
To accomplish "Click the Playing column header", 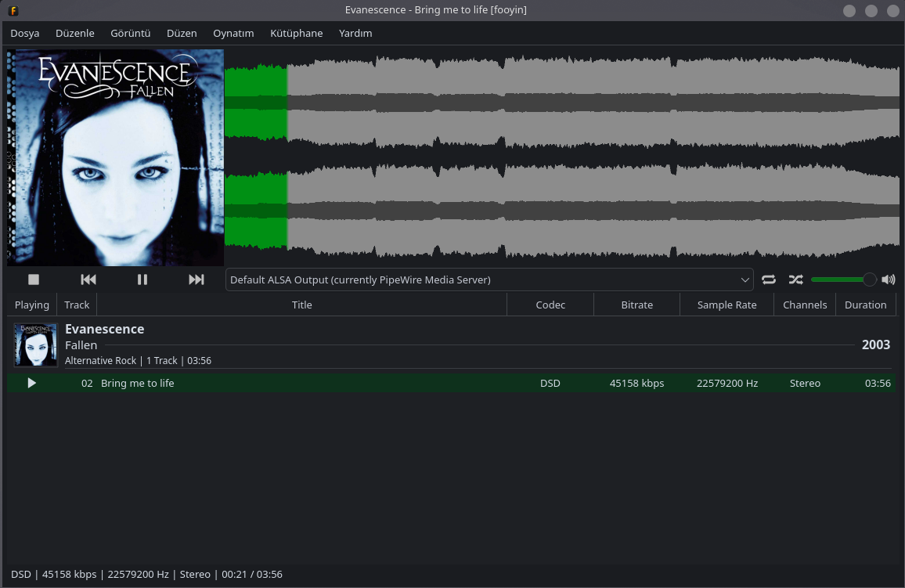I will 32,305.
